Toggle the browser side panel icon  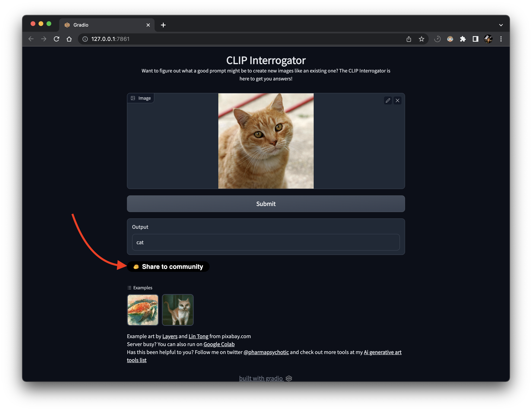[475, 39]
